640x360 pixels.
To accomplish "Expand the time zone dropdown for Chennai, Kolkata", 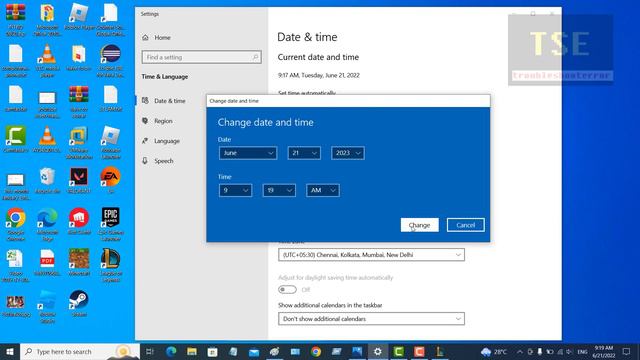I will [371, 255].
